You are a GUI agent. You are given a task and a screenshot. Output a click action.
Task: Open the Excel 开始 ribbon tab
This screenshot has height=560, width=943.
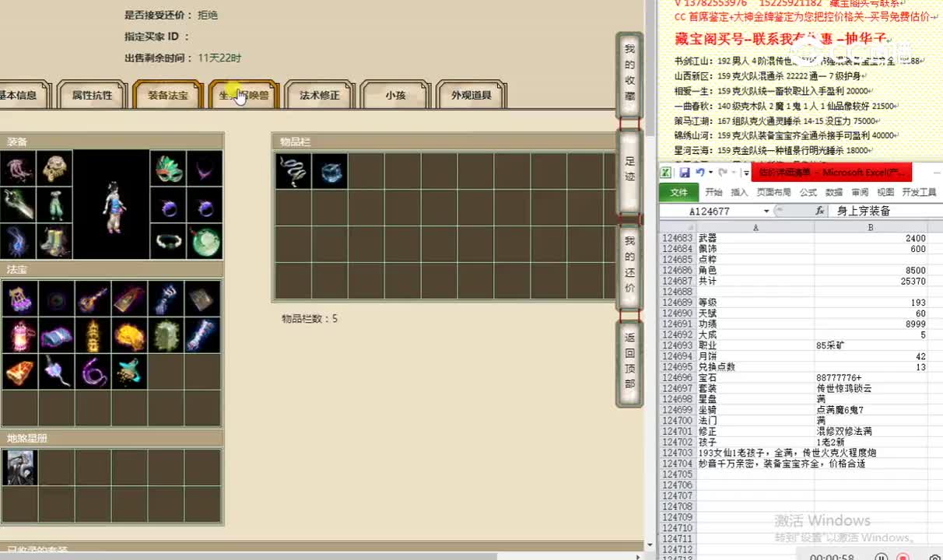[x=713, y=192]
